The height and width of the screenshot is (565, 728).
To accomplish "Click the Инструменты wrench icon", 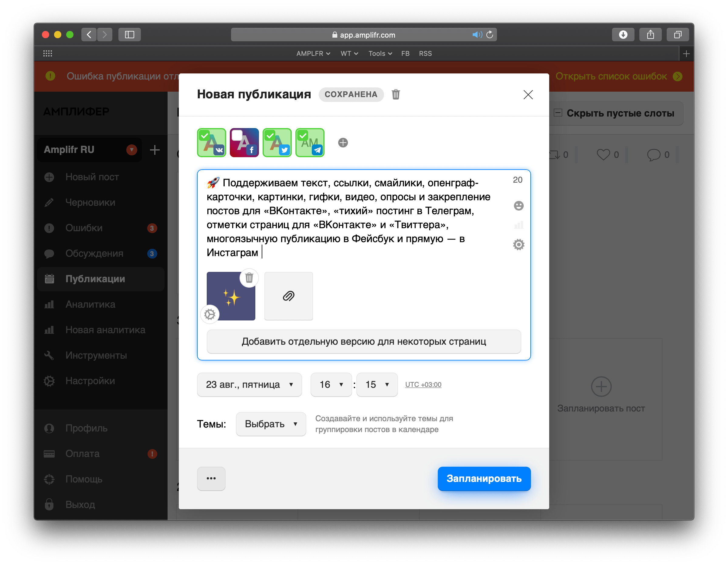I will tap(49, 355).
